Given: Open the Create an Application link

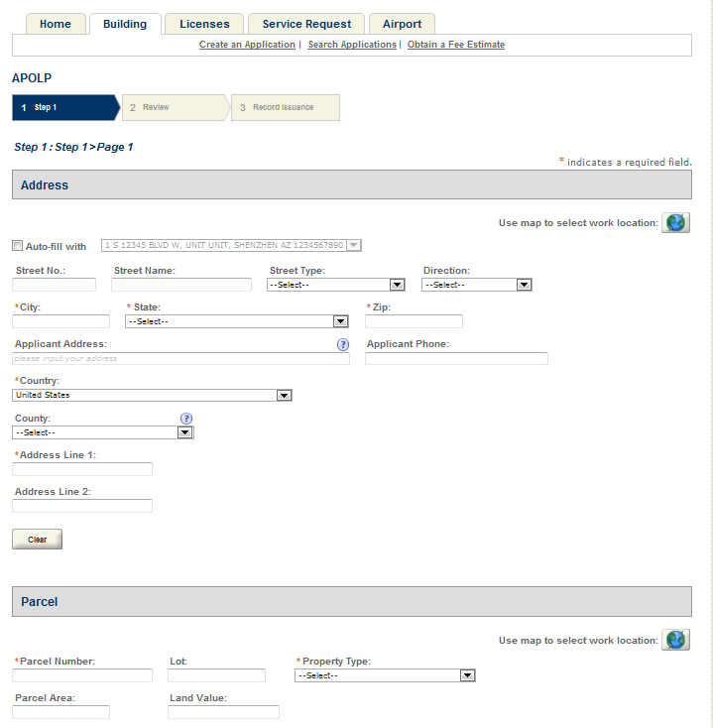Looking at the screenshot, I should 247,45.
